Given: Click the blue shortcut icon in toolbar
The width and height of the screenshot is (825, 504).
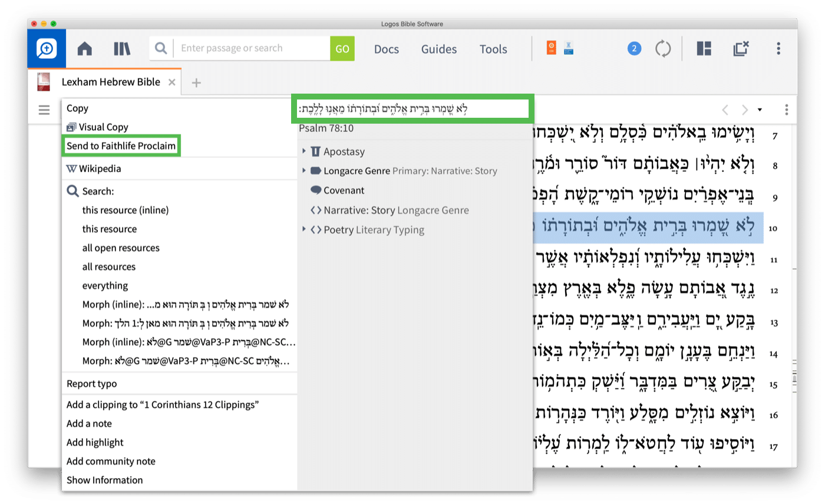Looking at the screenshot, I should (569, 48).
